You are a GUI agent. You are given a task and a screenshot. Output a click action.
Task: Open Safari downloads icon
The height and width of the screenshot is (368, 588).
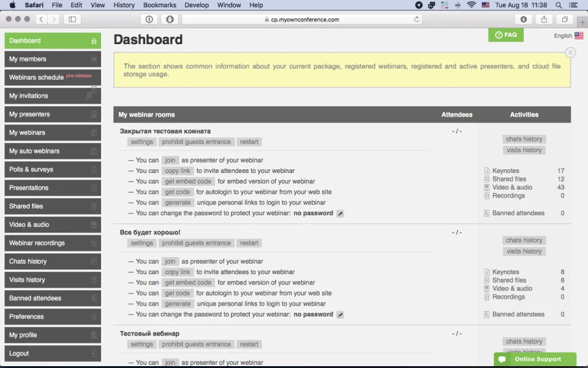coord(524,19)
